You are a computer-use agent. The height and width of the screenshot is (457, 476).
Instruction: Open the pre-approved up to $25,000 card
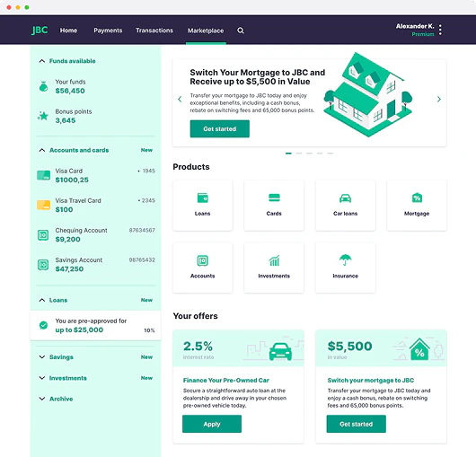coord(95,325)
